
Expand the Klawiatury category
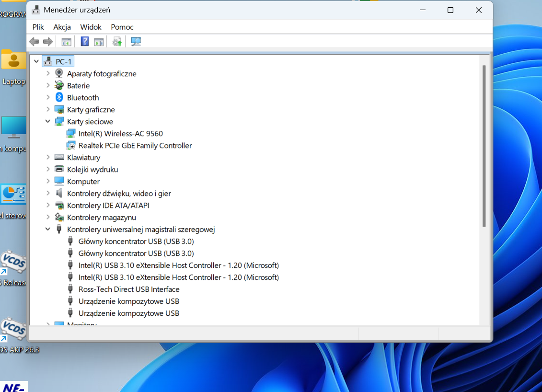48,157
